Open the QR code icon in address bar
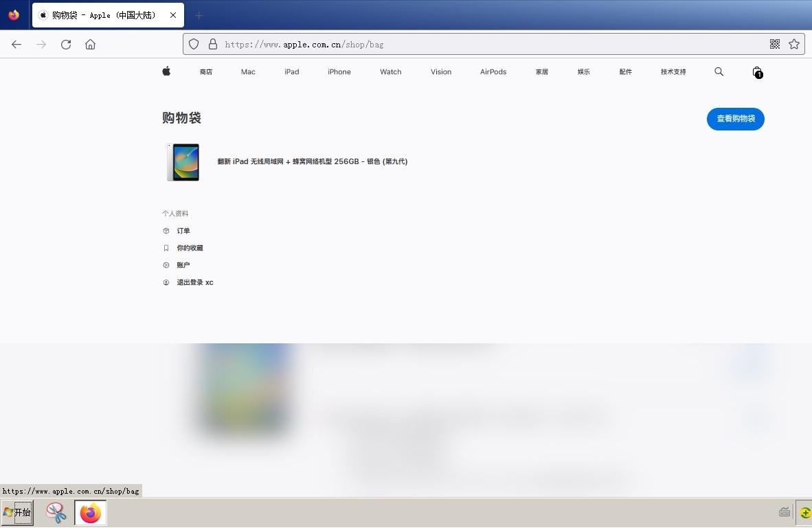 click(x=775, y=44)
